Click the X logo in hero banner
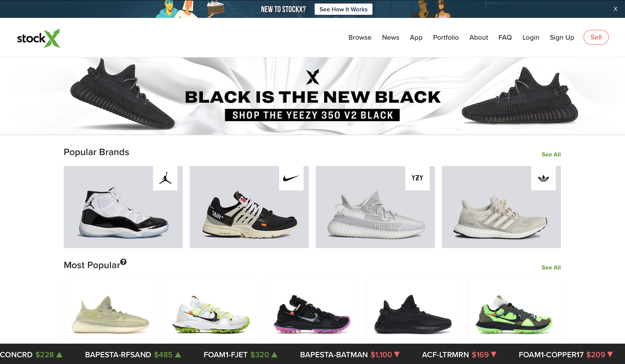 click(x=312, y=77)
